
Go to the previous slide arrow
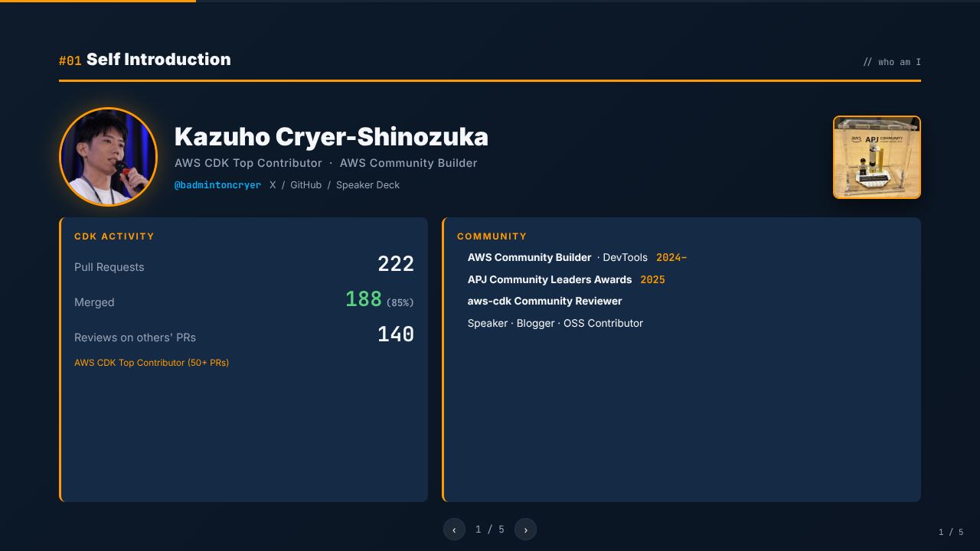pyautogui.click(x=454, y=530)
